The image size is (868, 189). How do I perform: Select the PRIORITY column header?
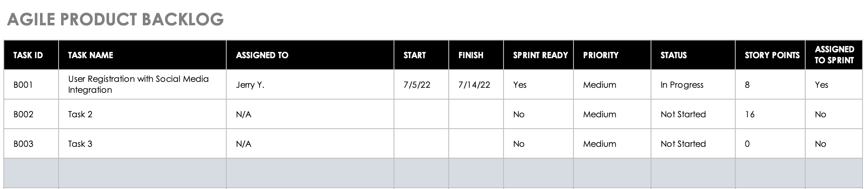point(600,55)
